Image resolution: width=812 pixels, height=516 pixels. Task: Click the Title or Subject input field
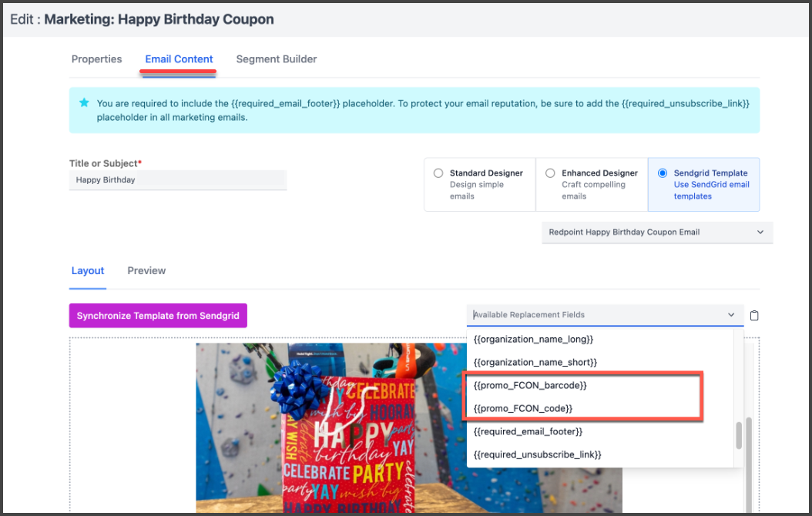177,180
